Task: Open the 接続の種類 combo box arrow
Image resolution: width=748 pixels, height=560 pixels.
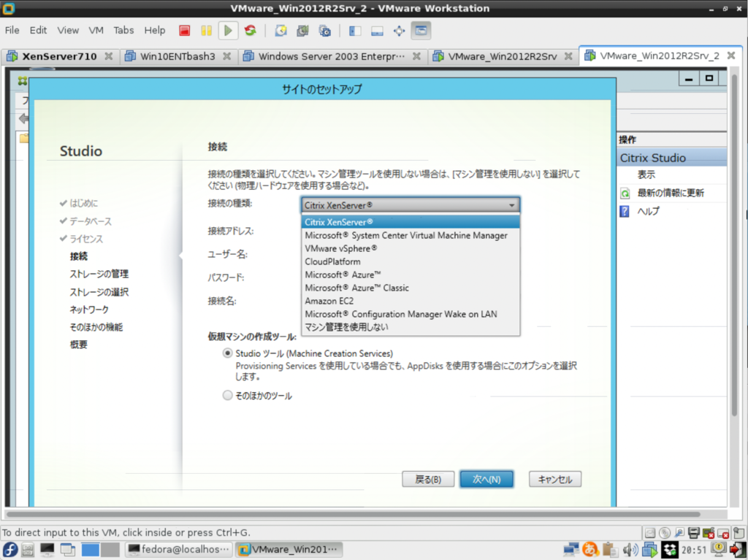Action: click(511, 205)
